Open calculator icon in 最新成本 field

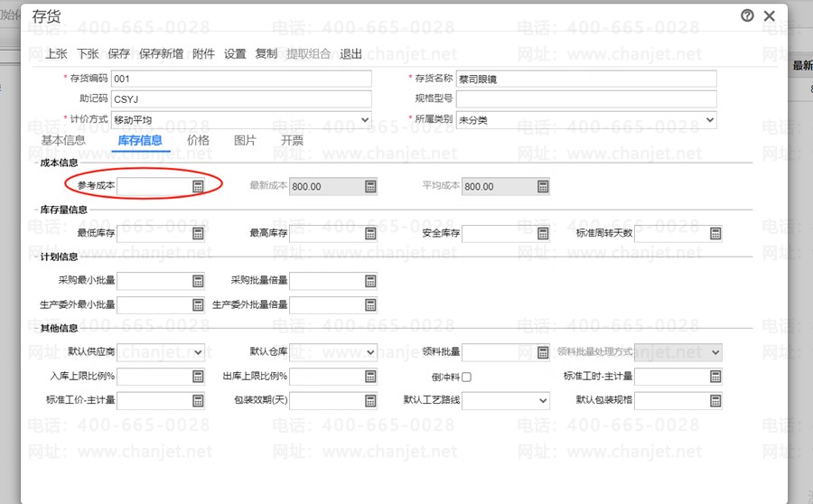[x=370, y=186]
